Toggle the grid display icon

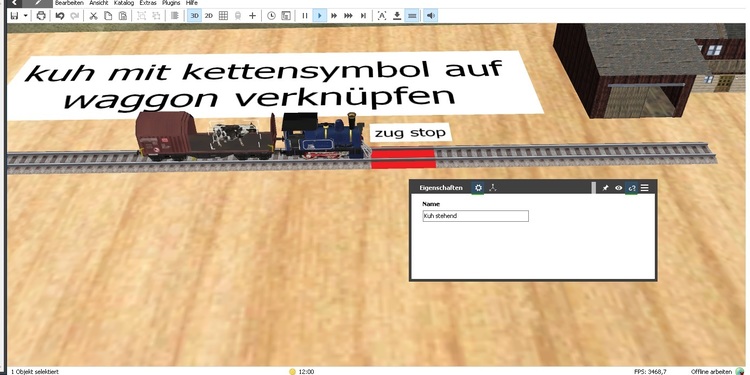223,16
